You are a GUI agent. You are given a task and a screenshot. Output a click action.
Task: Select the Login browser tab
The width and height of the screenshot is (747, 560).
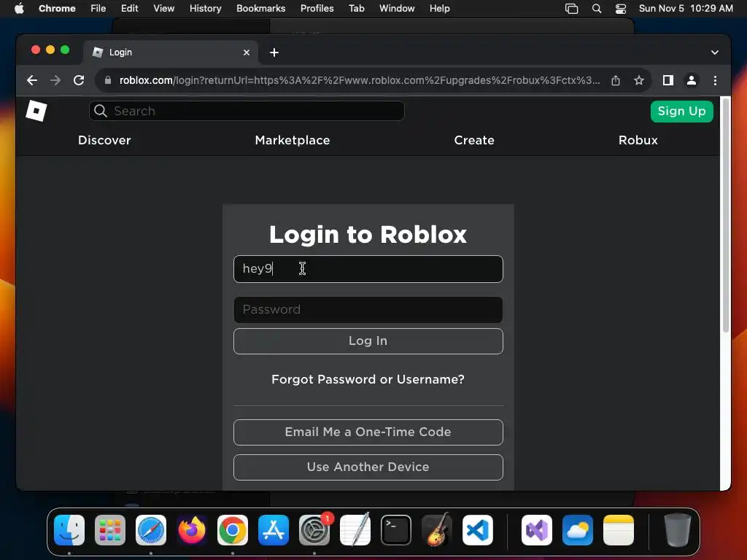click(171, 52)
